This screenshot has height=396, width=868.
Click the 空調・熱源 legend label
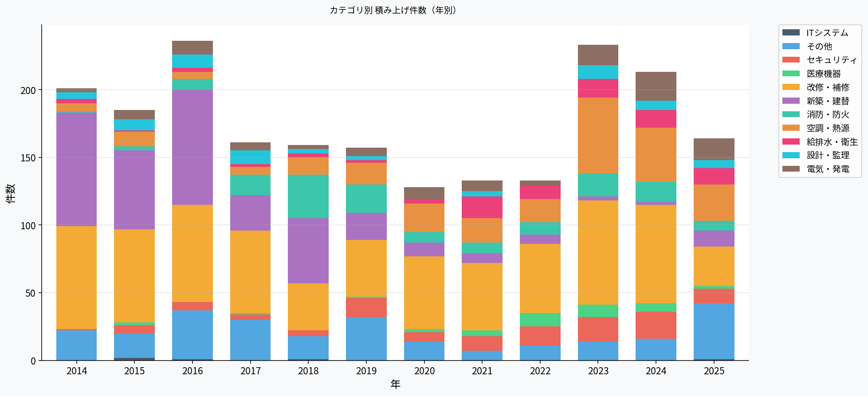[828, 128]
